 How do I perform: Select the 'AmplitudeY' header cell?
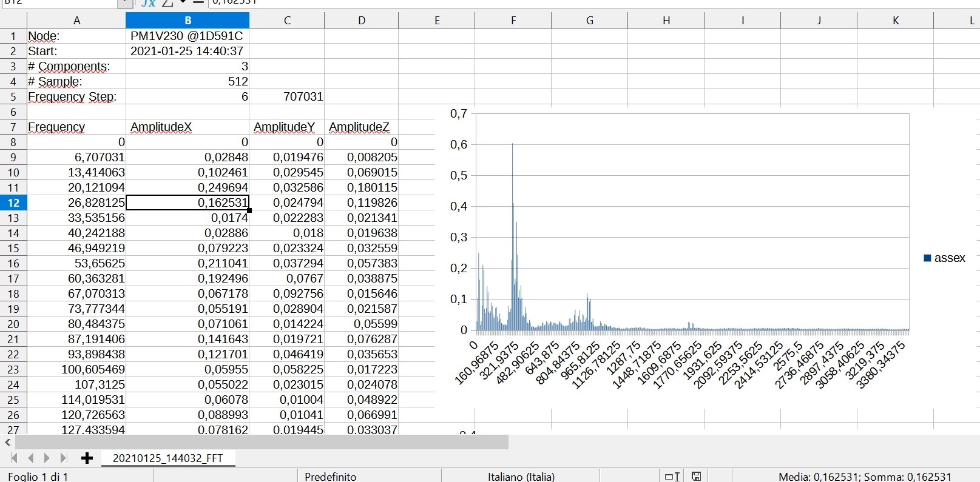[287, 127]
